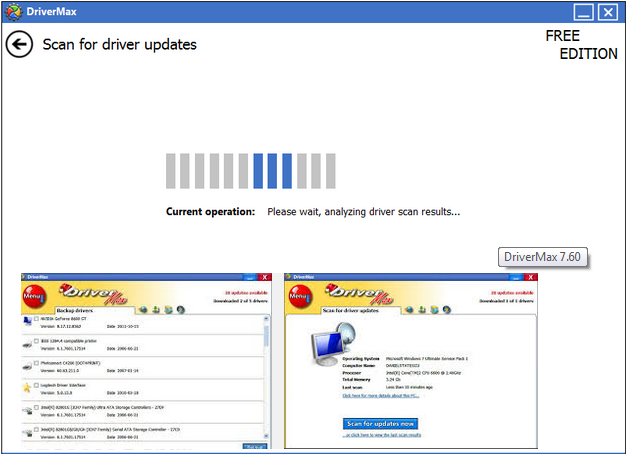The width and height of the screenshot is (627, 454).
Task: Click '28 updates available' text in left screenshot
Action: [246, 293]
